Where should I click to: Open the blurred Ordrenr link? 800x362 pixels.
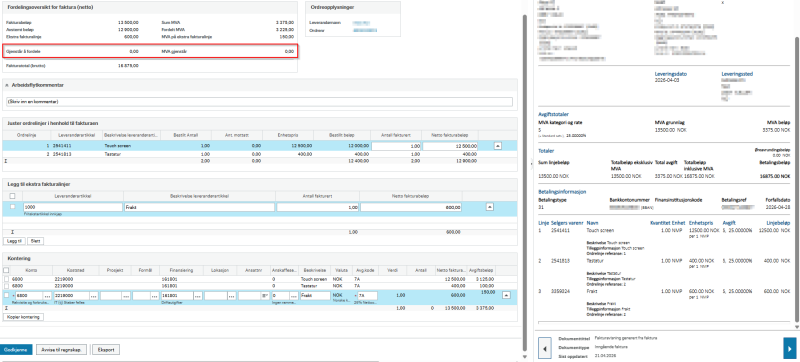coord(364,31)
